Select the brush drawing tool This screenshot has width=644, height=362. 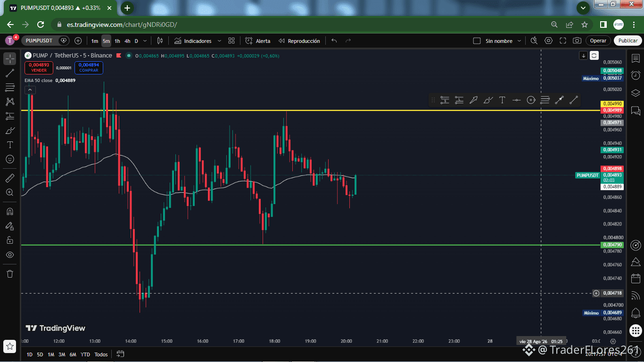point(10,131)
